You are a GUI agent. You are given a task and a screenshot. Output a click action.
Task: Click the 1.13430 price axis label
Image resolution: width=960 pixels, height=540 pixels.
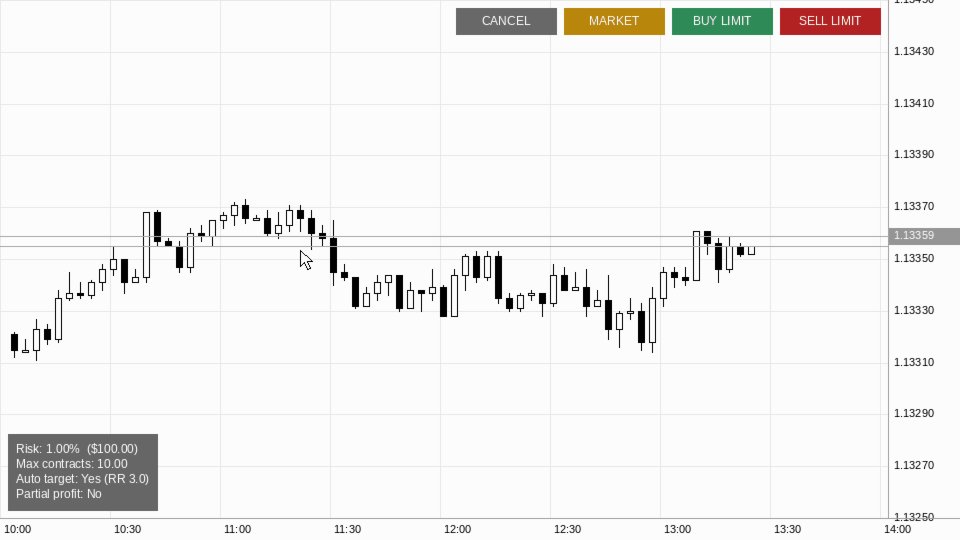click(914, 51)
